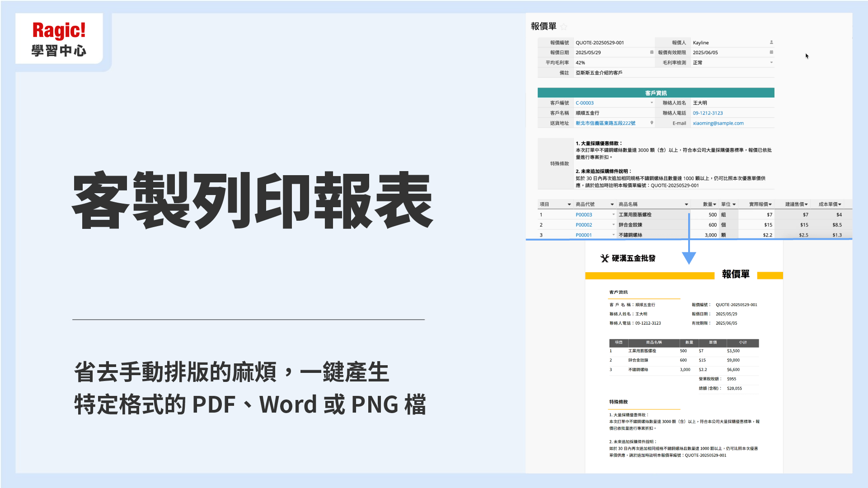This screenshot has height=488, width=868.
Task: Open the calendar icon for 報價有效期限
Action: point(772,52)
